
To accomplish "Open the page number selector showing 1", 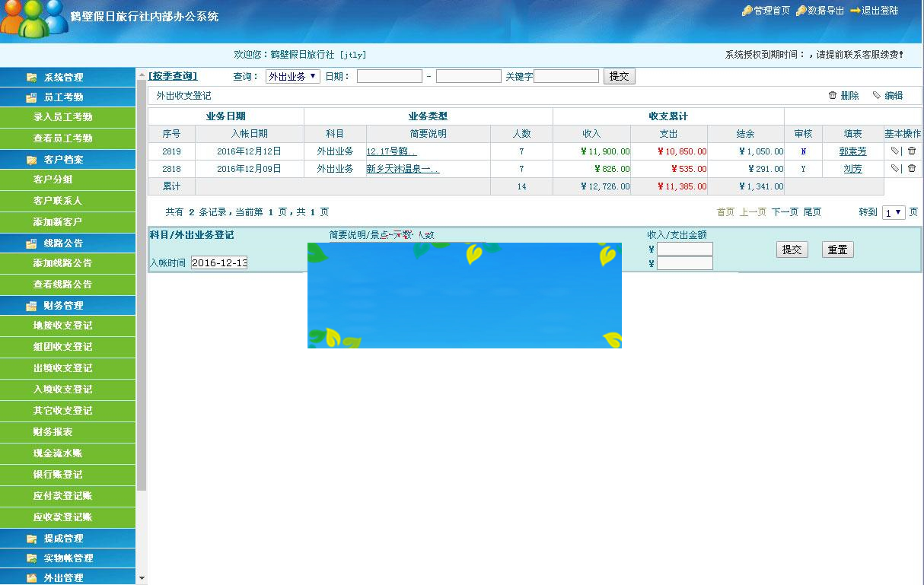I will (x=893, y=212).
